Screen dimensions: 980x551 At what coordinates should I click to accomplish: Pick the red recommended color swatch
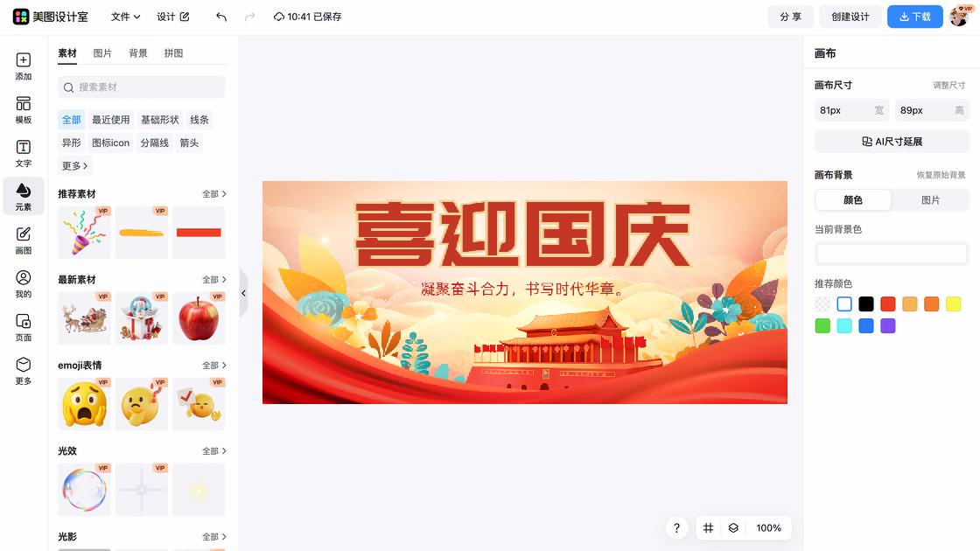pyautogui.click(x=887, y=304)
